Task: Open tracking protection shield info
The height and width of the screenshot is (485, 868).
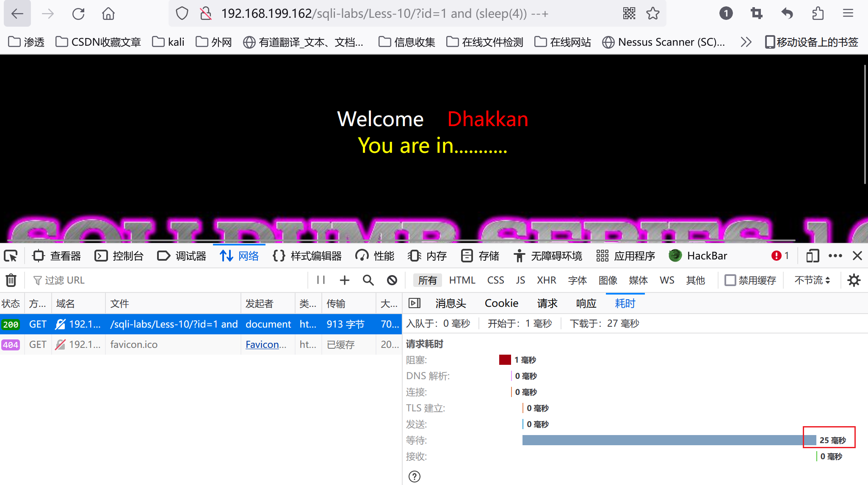Action: 182,14
